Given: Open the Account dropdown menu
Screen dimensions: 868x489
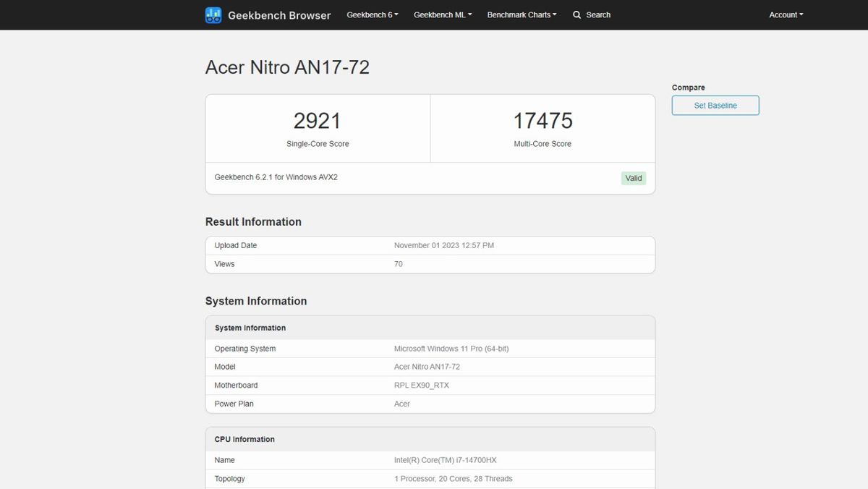Looking at the screenshot, I should click(786, 14).
